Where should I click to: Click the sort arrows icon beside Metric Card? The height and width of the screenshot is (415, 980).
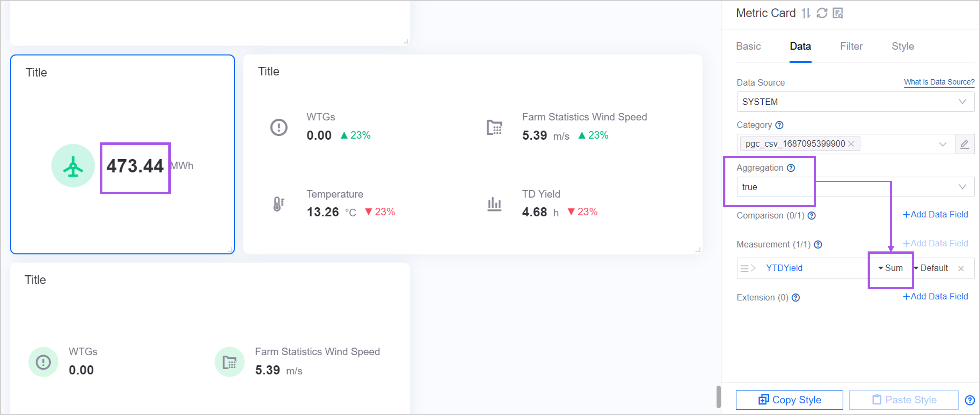point(806,13)
